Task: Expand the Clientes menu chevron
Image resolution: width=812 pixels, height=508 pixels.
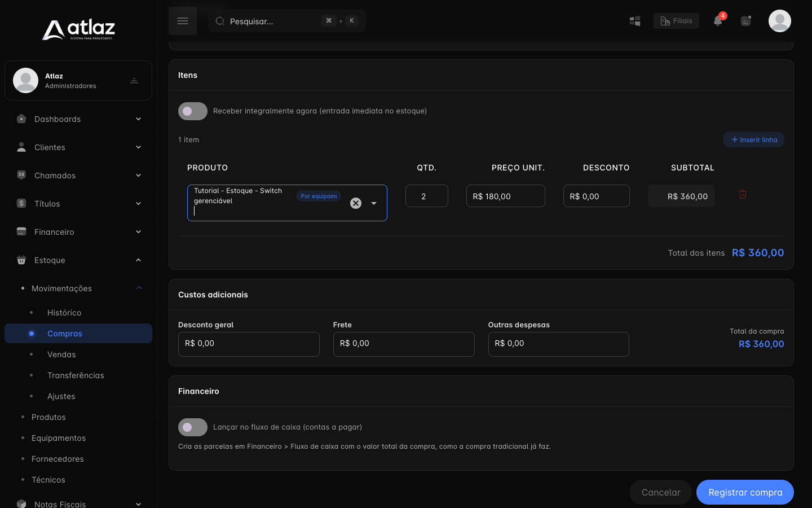Action: [139, 147]
